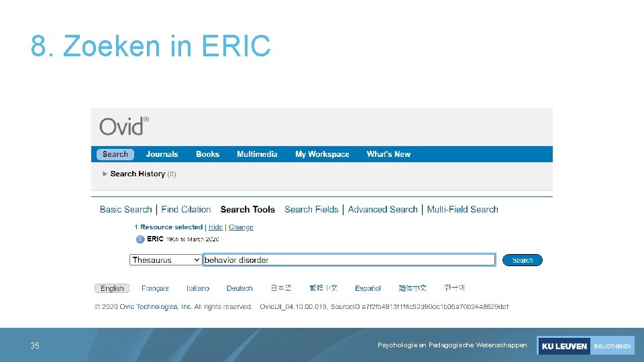The height and width of the screenshot is (362, 644).
Task: Switch to Advanced Search
Action: click(x=382, y=209)
